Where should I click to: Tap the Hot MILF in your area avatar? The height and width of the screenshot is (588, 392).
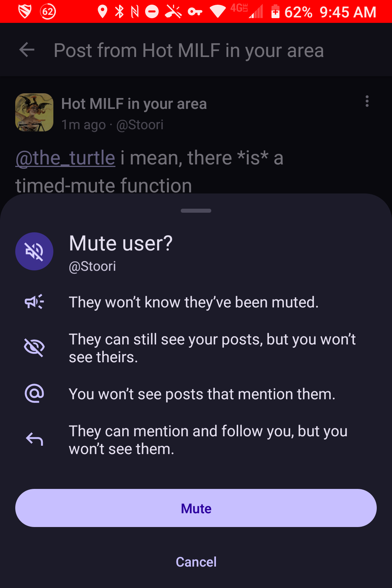pyautogui.click(x=34, y=113)
